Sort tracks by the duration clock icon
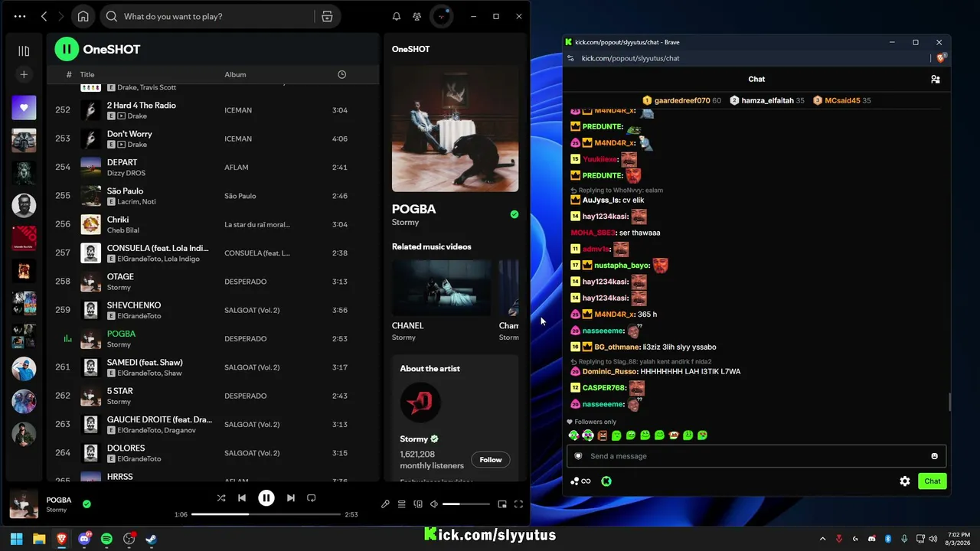This screenshot has height=551, width=980. coord(341,74)
